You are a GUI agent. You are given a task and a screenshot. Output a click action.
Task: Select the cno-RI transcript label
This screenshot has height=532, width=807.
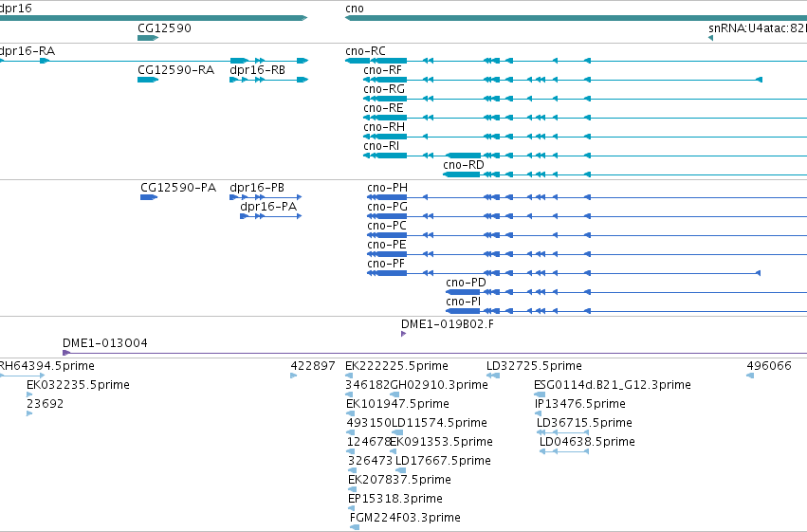click(x=381, y=146)
